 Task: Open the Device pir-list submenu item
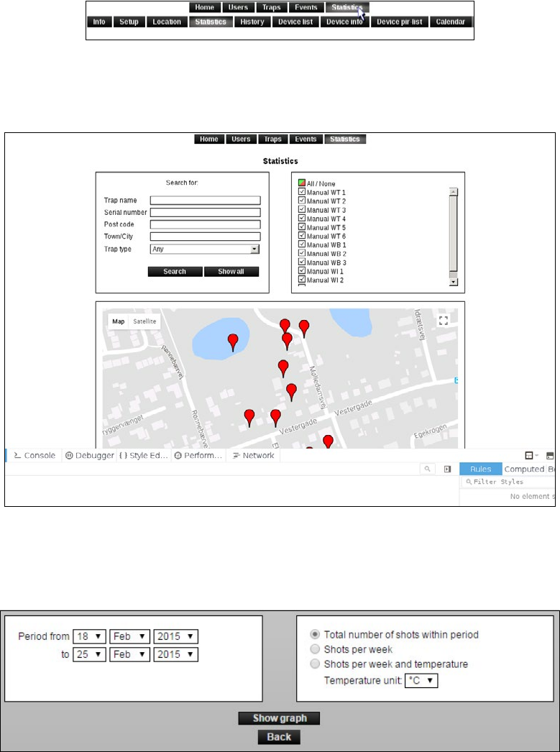[x=400, y=22]
